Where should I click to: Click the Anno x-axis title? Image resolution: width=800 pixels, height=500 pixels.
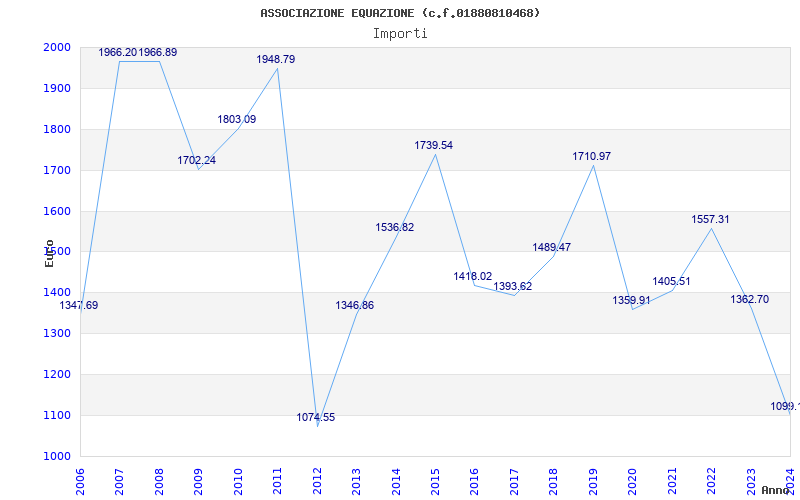775,490
